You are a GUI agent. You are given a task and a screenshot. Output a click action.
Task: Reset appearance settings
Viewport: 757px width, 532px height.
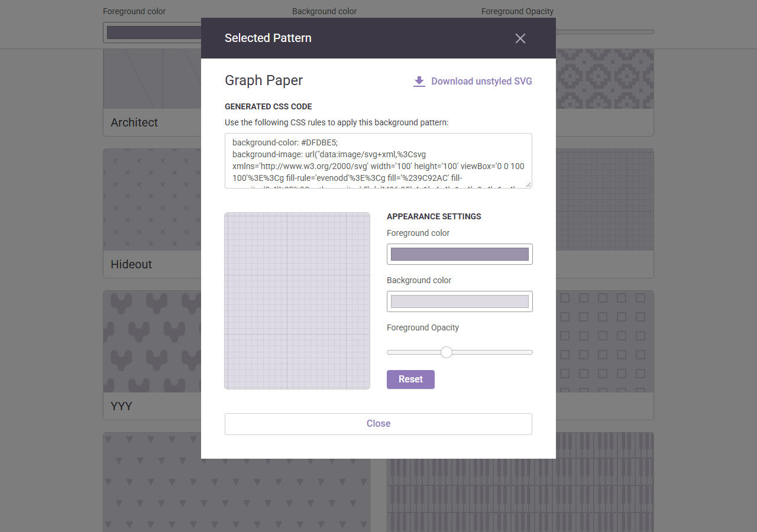pos(410,379)
